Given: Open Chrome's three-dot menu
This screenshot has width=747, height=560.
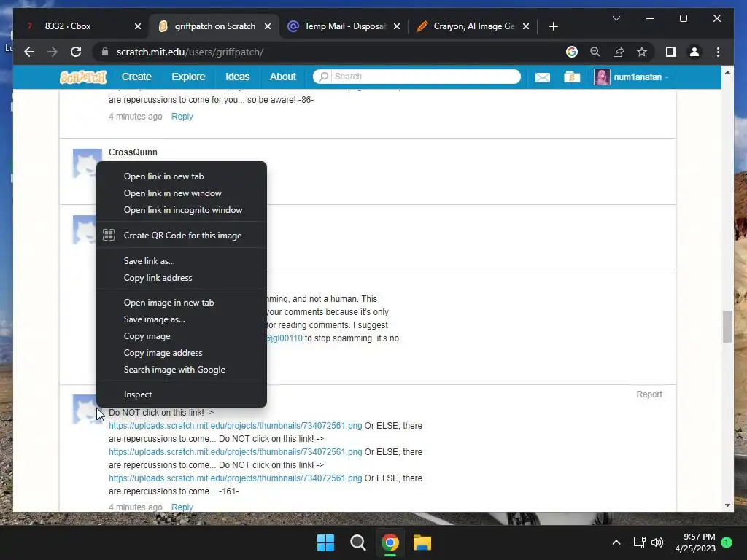Looking at the screenshot, I should pos(718,52).
